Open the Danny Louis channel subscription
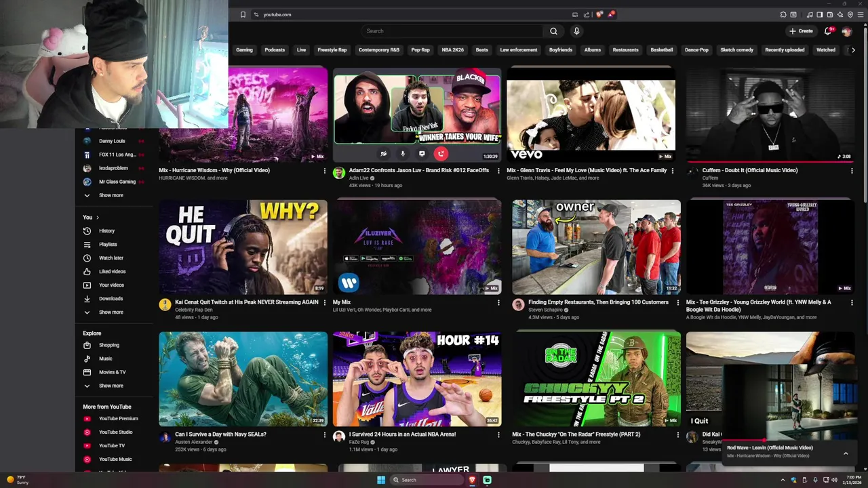Viewport: 868px width, 488px height. coord(113,141)
